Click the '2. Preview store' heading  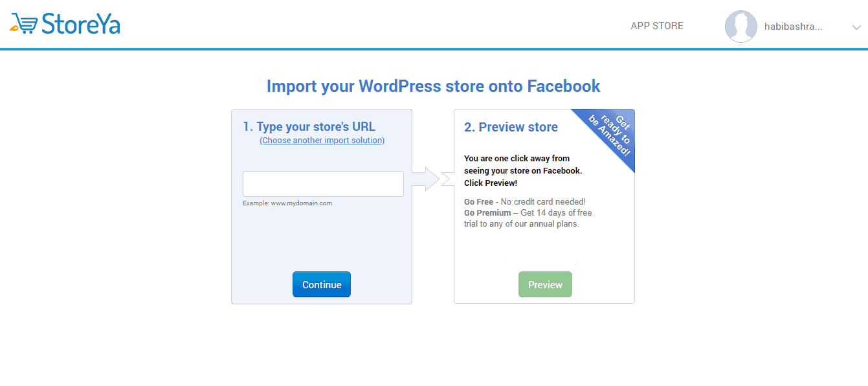point(511,127)
